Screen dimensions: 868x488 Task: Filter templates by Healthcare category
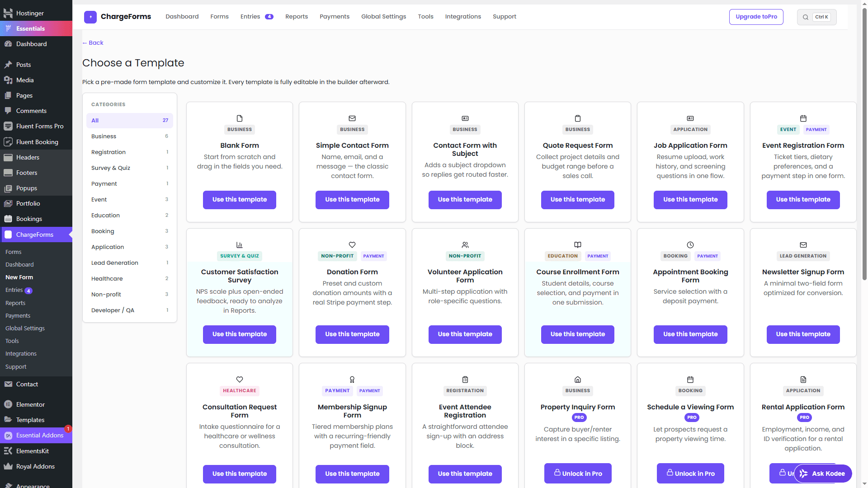[130, 279]
